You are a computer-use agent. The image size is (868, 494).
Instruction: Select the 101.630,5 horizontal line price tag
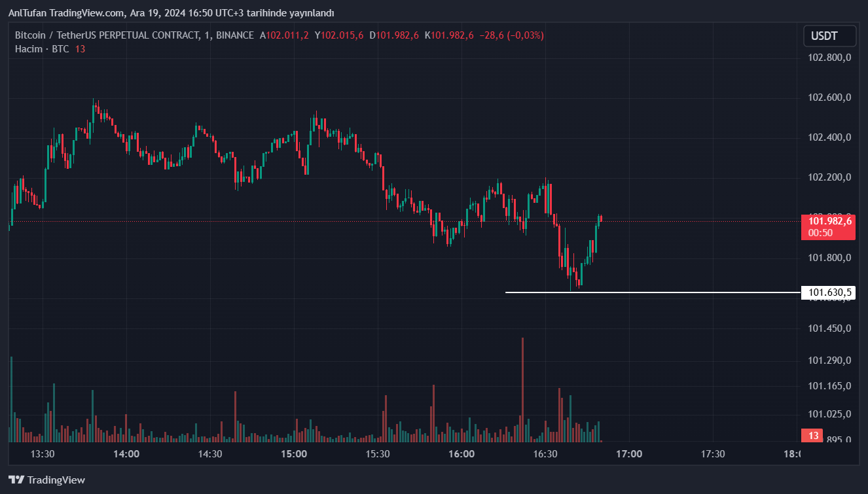tap(829, 292)
